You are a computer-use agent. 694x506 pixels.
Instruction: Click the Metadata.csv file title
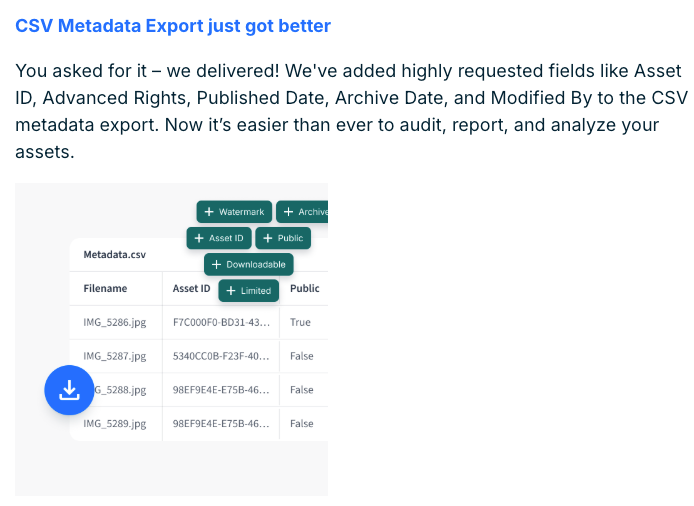115,255
